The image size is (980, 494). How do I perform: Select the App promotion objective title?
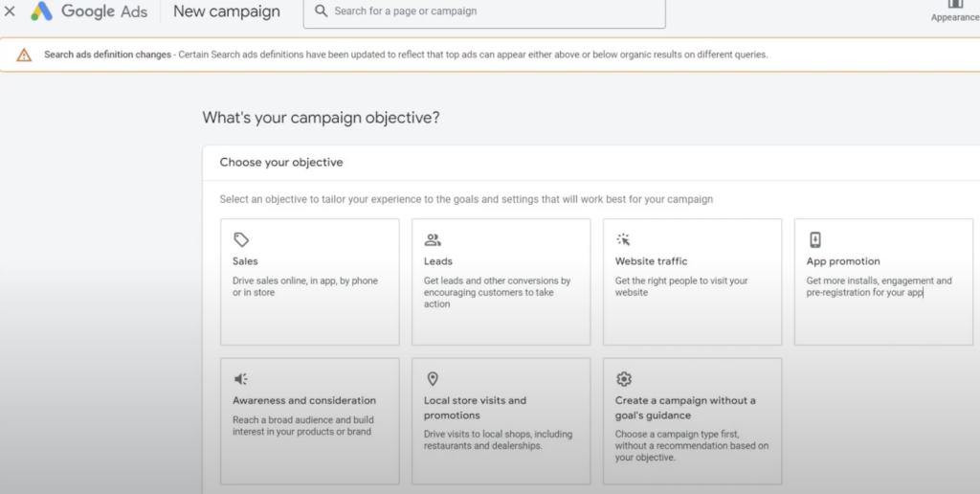tap(843, 261)
